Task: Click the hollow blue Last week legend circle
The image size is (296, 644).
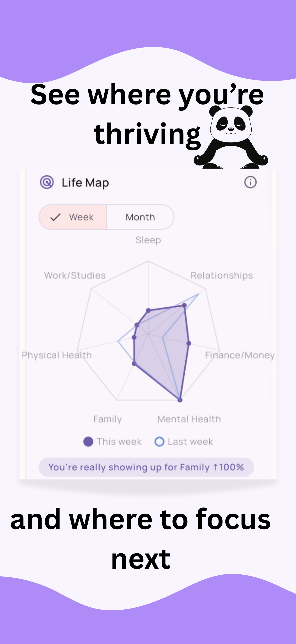Action: click(x=160, y=442)
